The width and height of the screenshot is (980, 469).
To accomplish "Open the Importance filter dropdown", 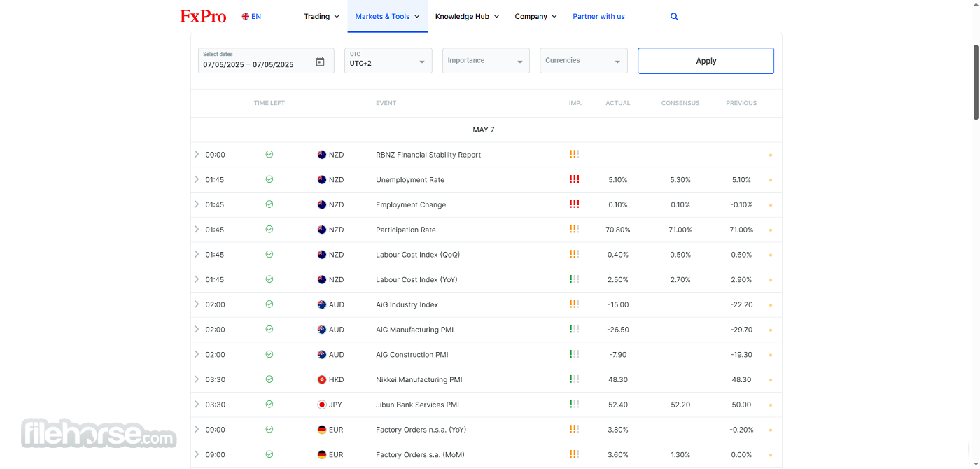I will [x=486, y=61].
